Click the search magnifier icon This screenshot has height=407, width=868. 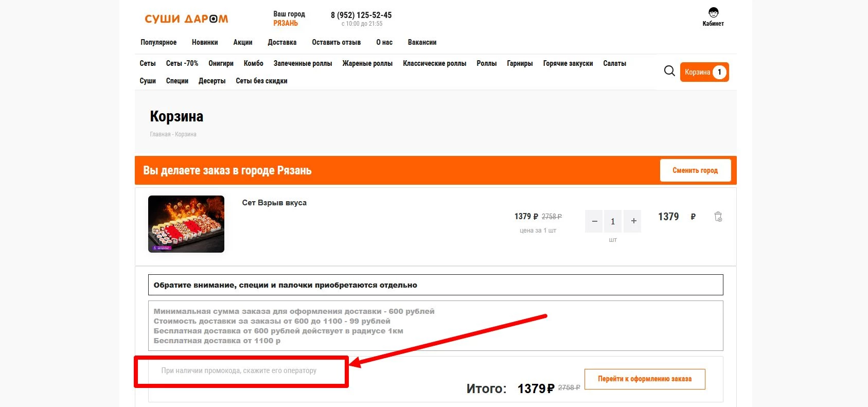click(x=669, y=71)
